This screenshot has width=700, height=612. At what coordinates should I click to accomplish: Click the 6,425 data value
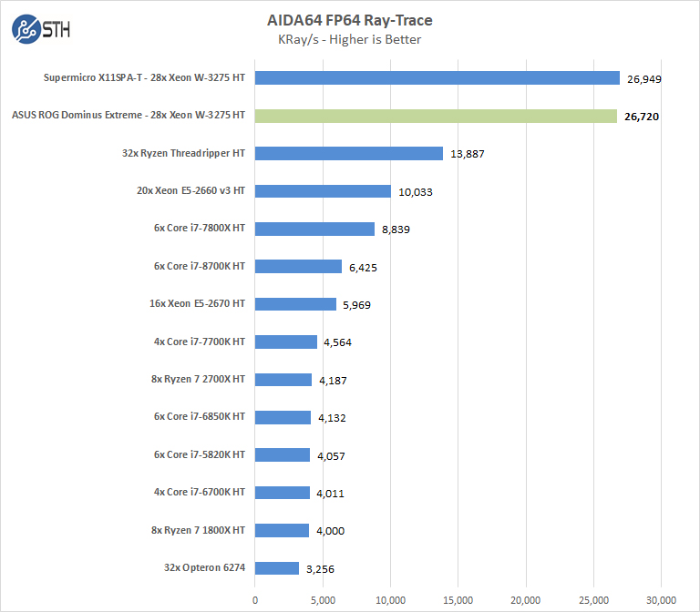coord(363,268)
